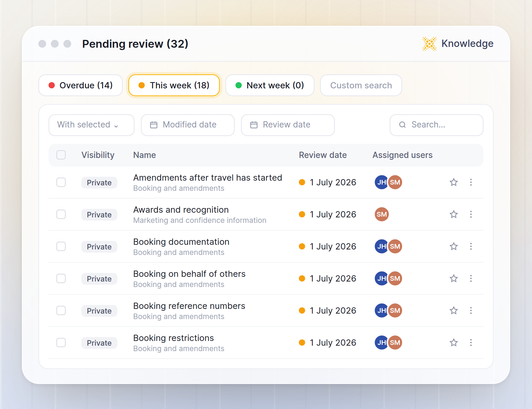This screenshot has height=409, width=532.
Task: Open more options for Amendments after travel has started
Action: tap(471, 182)
